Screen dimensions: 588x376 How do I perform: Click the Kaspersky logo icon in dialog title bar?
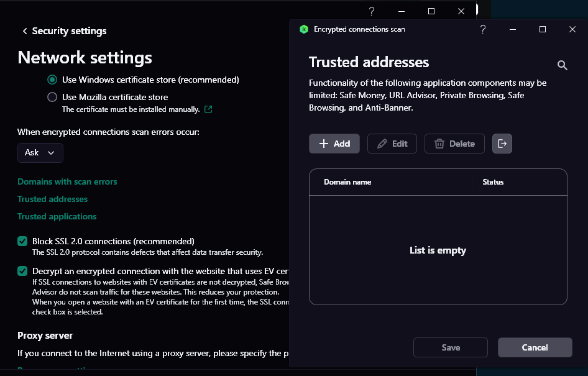(304, 29)
